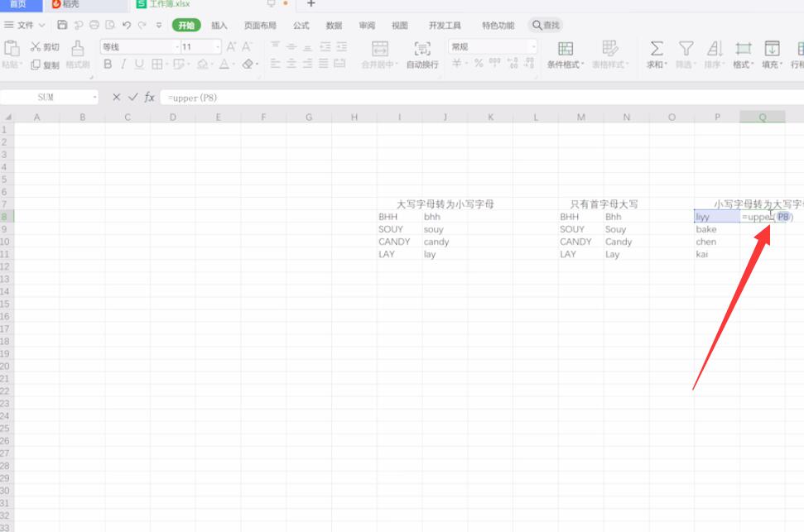Click cell containing CANDY in column I
804x532 pixels.
(x=399, y=242)
